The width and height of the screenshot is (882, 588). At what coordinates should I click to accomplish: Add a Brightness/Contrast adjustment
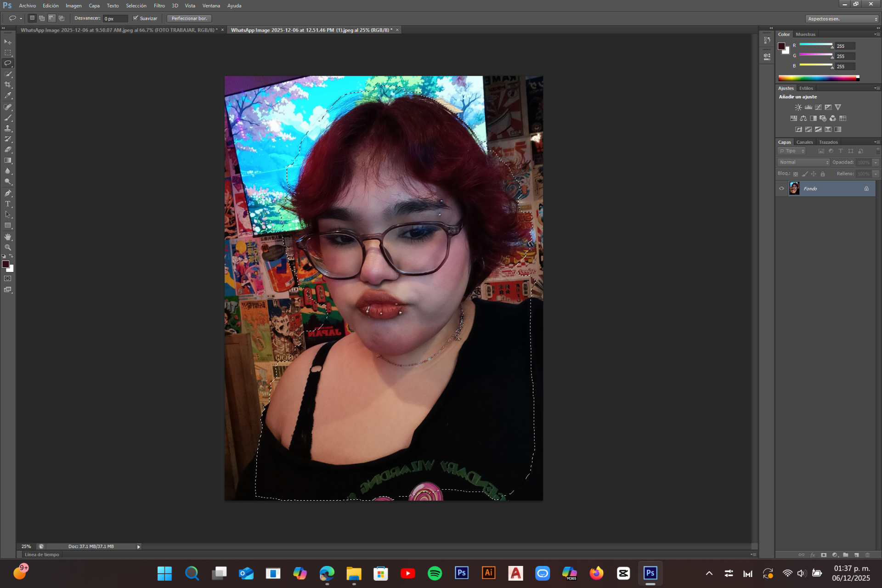pos(798,107)
